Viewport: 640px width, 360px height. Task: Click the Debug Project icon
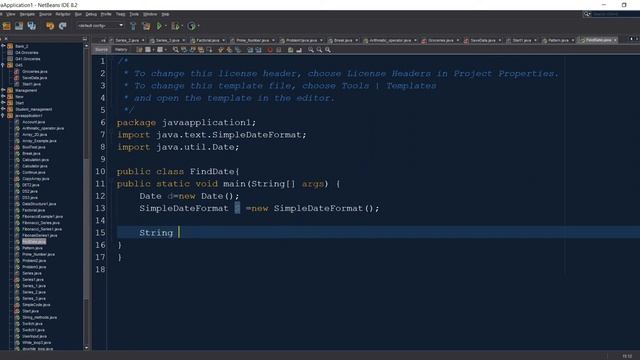click(x=175, y=26)
